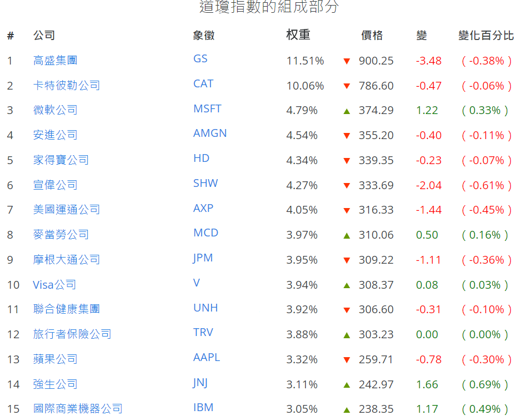Click the 變化百分比 column header
The width and height of the screenshot is (531, 420).
[x=486, y=36]
